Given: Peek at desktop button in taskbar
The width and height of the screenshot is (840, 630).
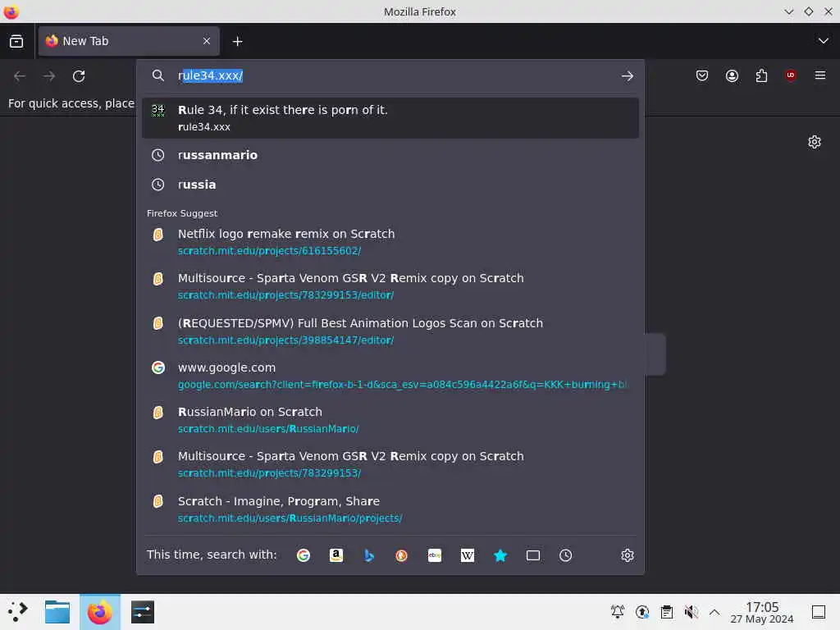Looking at the screenshot, I should click(x=819, y=612).
